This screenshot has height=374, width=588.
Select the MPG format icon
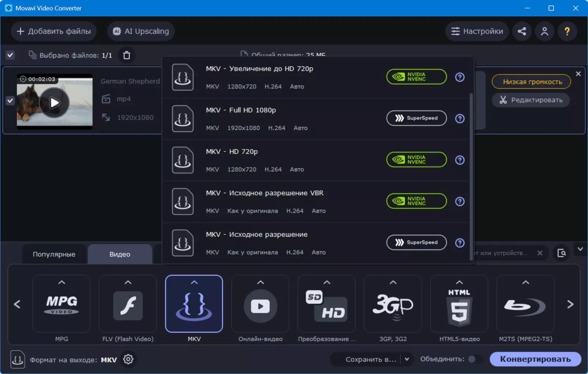pos(62,304)
